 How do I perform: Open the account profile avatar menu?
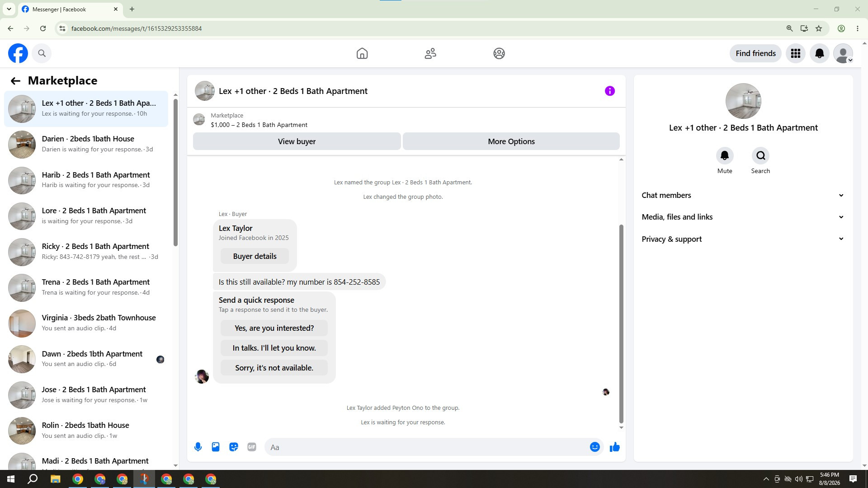click(x=843, y=53)
